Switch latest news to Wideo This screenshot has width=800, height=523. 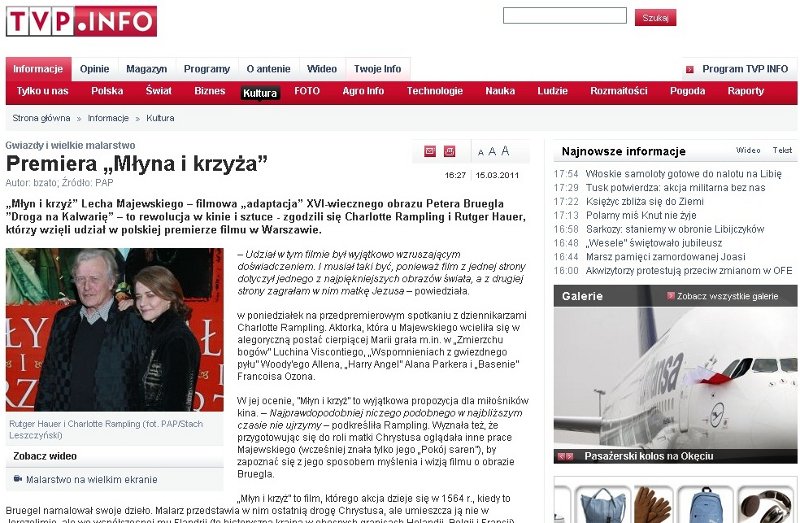point(748,150)
